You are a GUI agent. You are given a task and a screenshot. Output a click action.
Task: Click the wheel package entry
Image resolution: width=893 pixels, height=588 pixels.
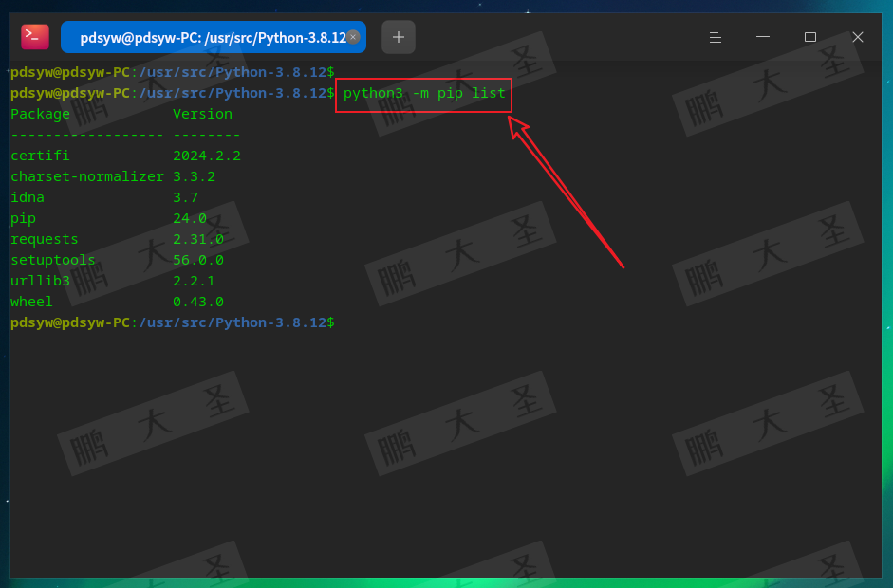(x=31, y=302)
